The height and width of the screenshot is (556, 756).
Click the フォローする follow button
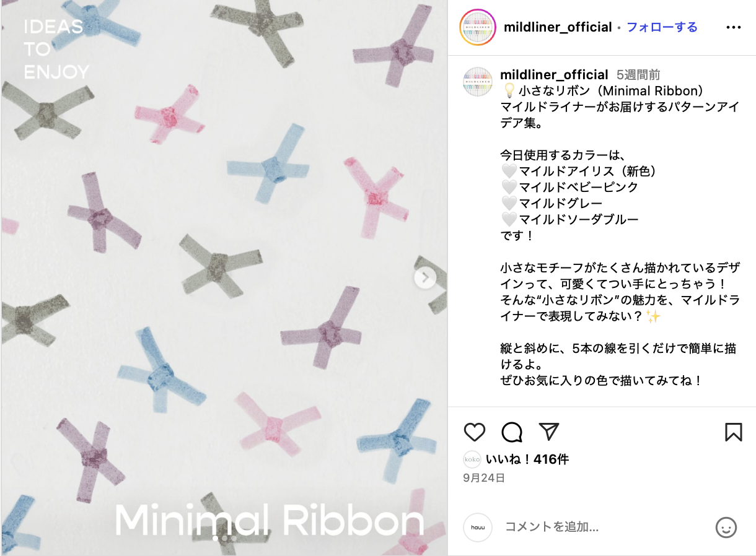662,27
